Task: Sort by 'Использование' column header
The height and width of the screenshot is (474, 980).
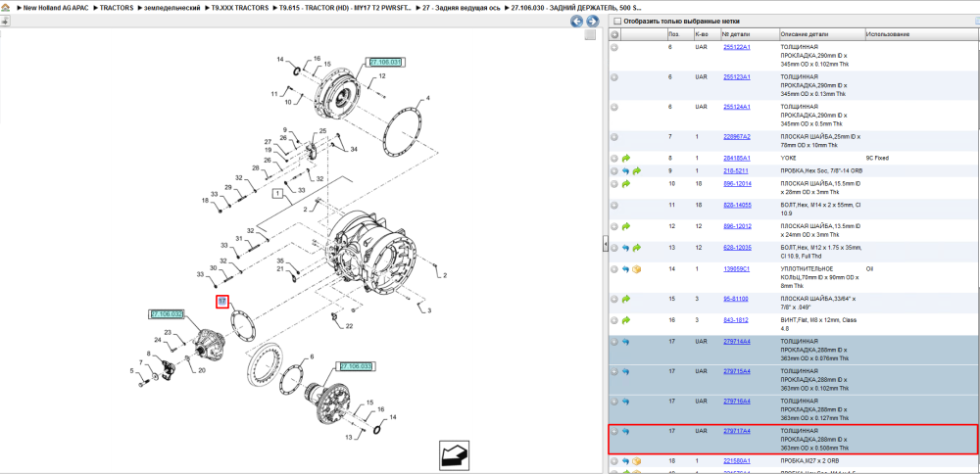Action: (x=888, y=34)
